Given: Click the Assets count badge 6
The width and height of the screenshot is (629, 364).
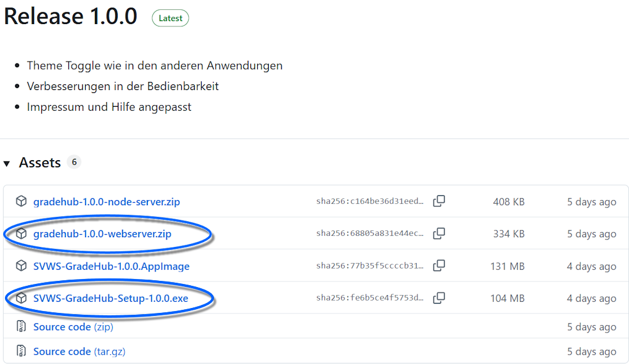Looking at the screenshot, I should [x=74, y=162].
